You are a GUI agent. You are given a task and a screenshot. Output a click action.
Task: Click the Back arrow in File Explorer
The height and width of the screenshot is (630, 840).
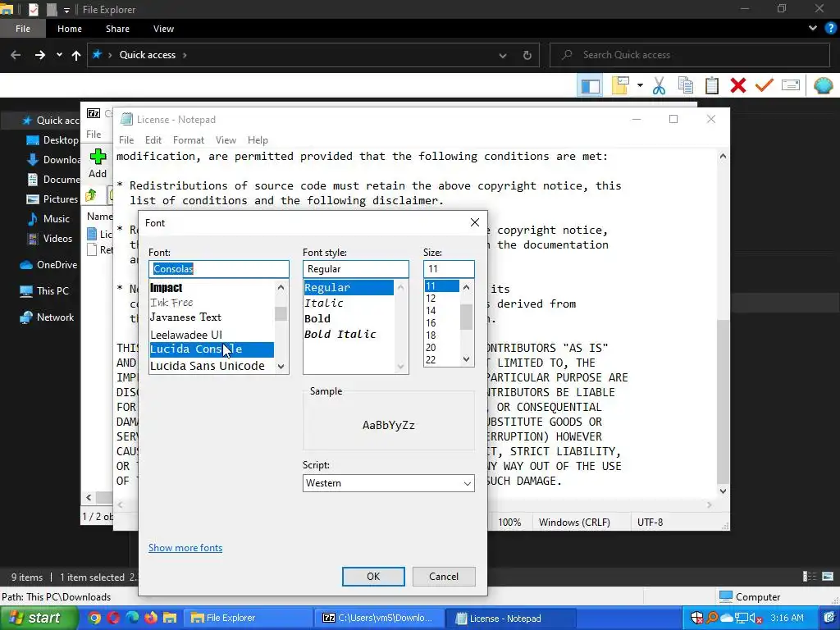[16, 55]
